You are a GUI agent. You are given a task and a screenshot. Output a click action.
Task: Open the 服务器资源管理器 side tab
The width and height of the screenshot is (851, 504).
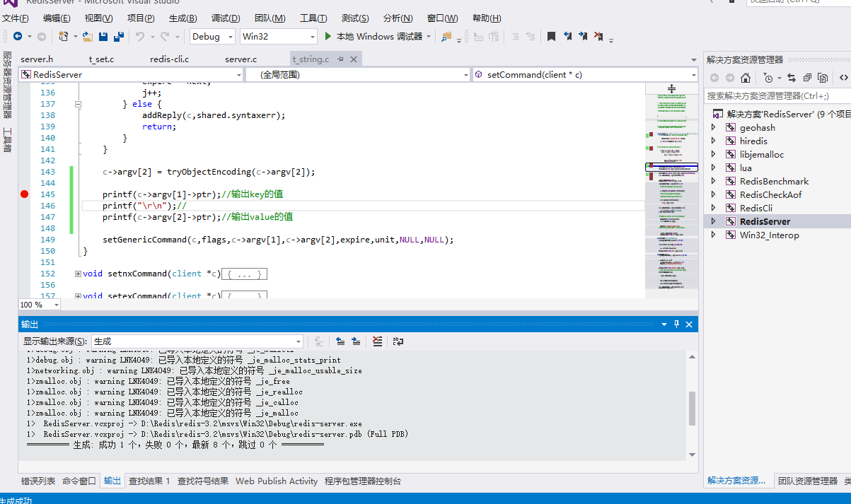[x=7, y=85]
